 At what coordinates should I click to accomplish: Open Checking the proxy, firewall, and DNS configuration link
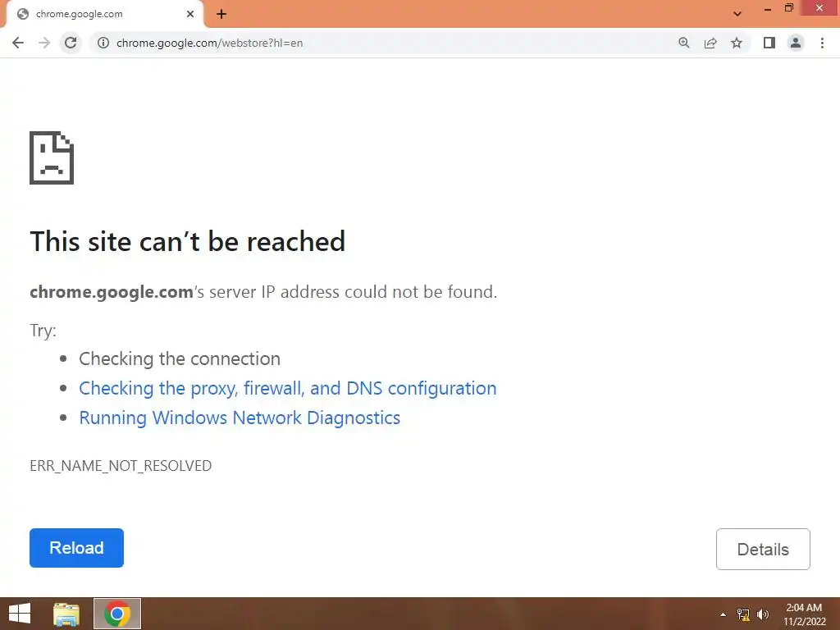(x=288, y=388)
